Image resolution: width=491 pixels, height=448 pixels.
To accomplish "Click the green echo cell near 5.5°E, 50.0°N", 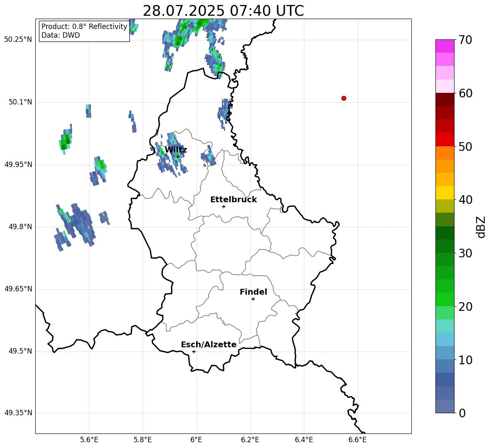I will [x=66, y=140].
